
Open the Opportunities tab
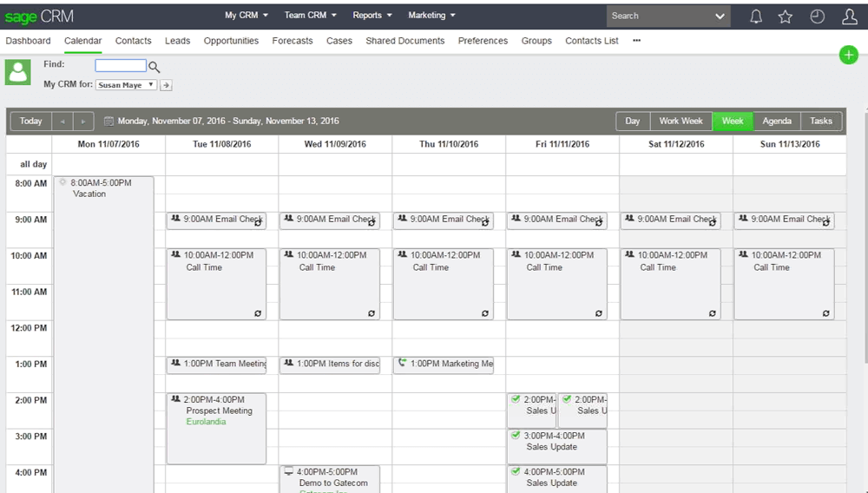[x=231, y=41]
